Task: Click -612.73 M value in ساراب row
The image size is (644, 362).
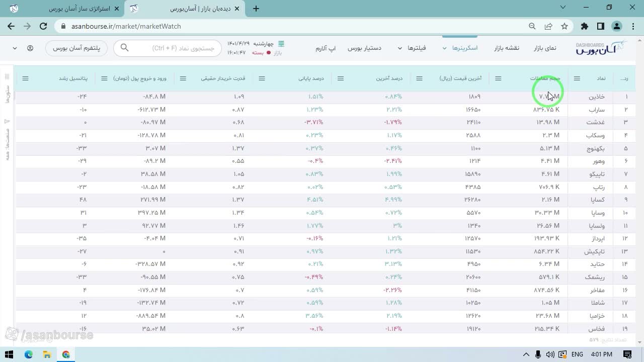Action: [x=151, y=110]
